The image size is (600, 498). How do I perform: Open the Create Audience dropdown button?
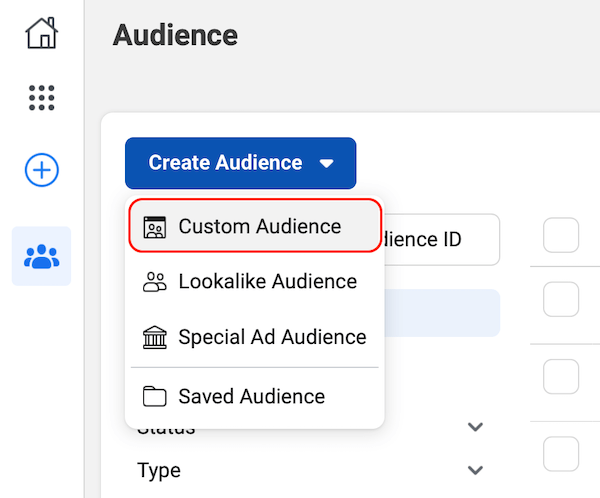coord(241,163)
